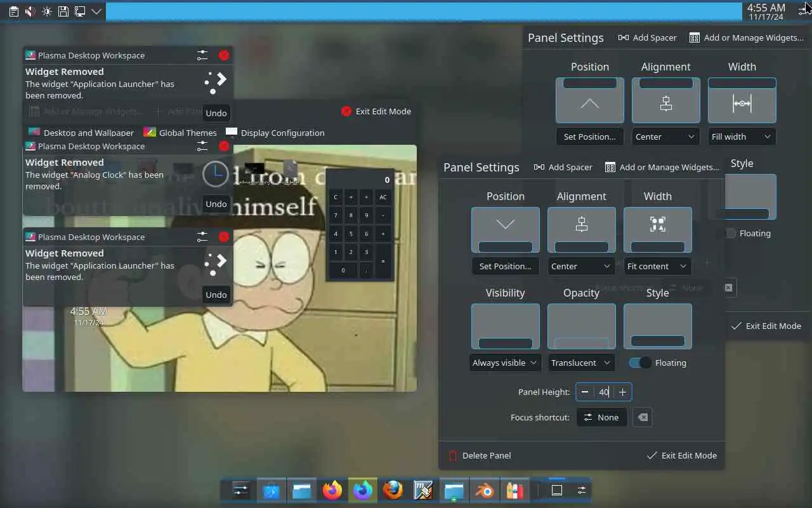Open Add or Manage Widgets in front Panel Settings

(662, 167)
